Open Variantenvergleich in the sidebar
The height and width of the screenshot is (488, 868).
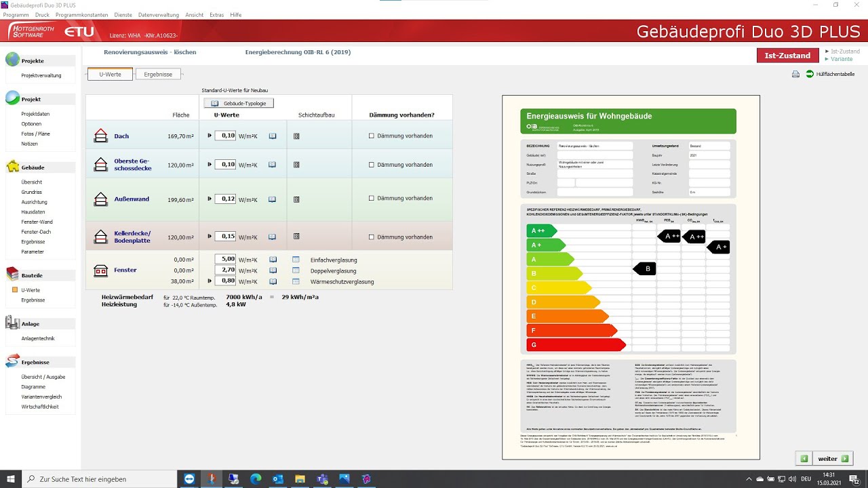point(41,396)
